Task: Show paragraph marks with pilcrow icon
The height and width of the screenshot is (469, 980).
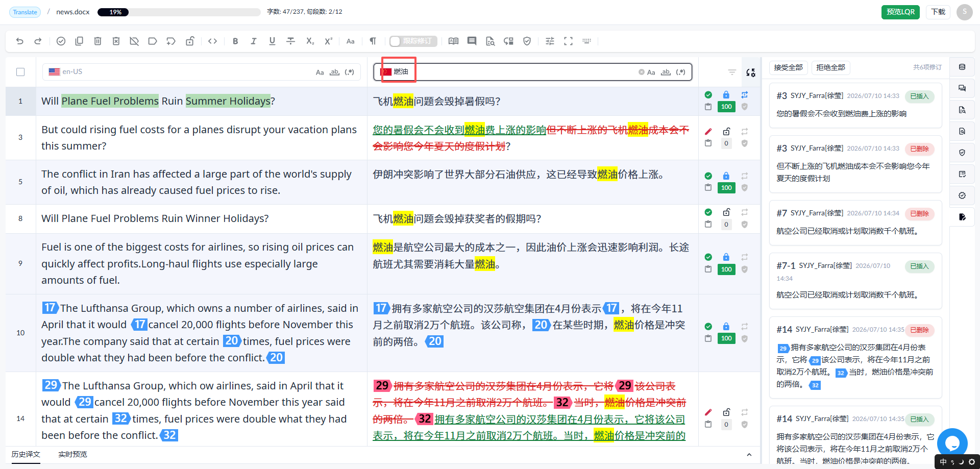Action: 373,41
